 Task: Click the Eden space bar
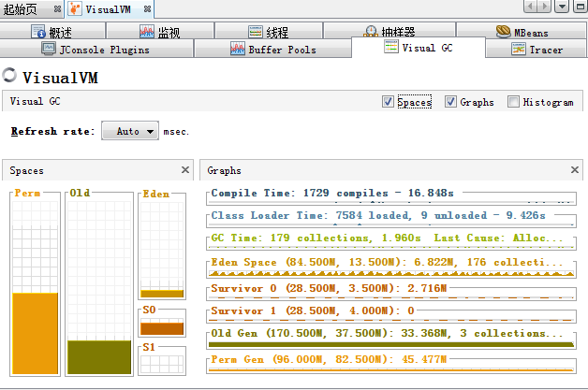162,250
